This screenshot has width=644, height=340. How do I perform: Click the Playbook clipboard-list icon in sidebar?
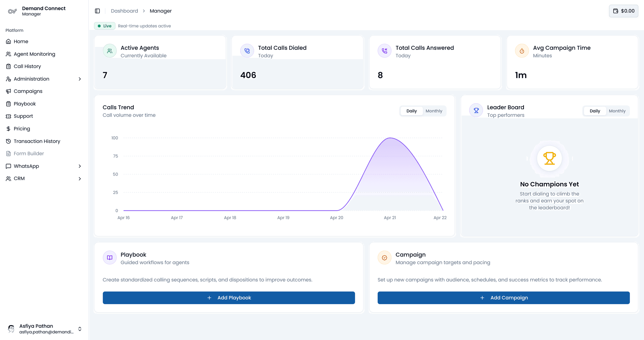[8, 104]
